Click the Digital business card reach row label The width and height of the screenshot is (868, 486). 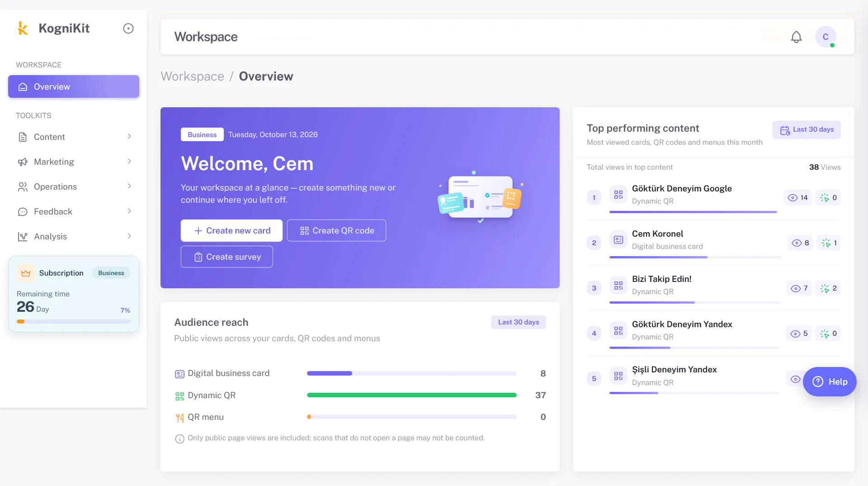[x=228, y=373]
